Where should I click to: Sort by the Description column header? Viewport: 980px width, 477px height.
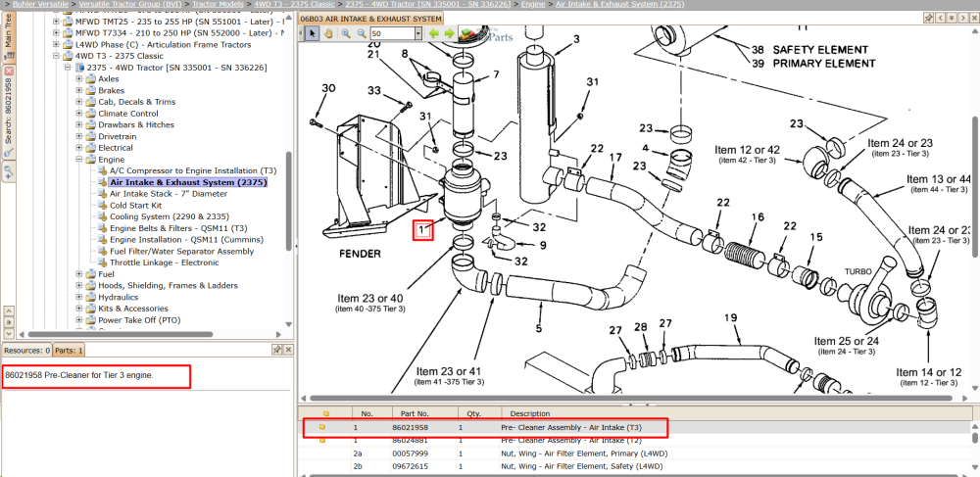coord(736,413)
